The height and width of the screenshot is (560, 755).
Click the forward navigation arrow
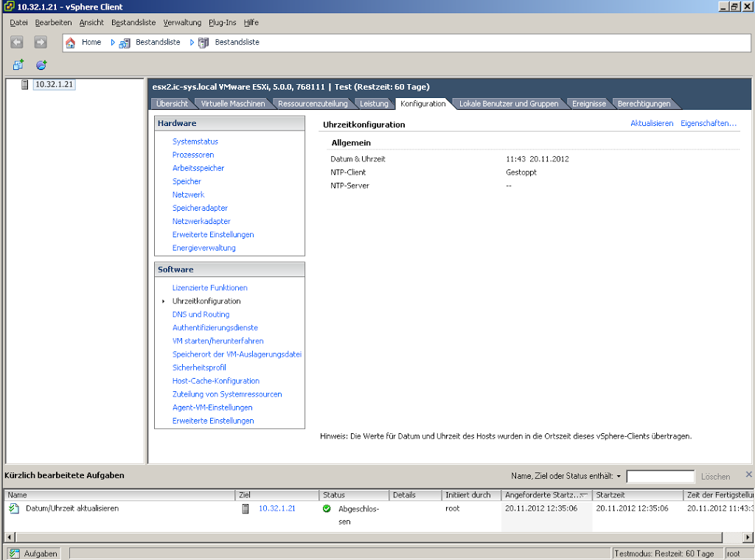click(41, 43)
